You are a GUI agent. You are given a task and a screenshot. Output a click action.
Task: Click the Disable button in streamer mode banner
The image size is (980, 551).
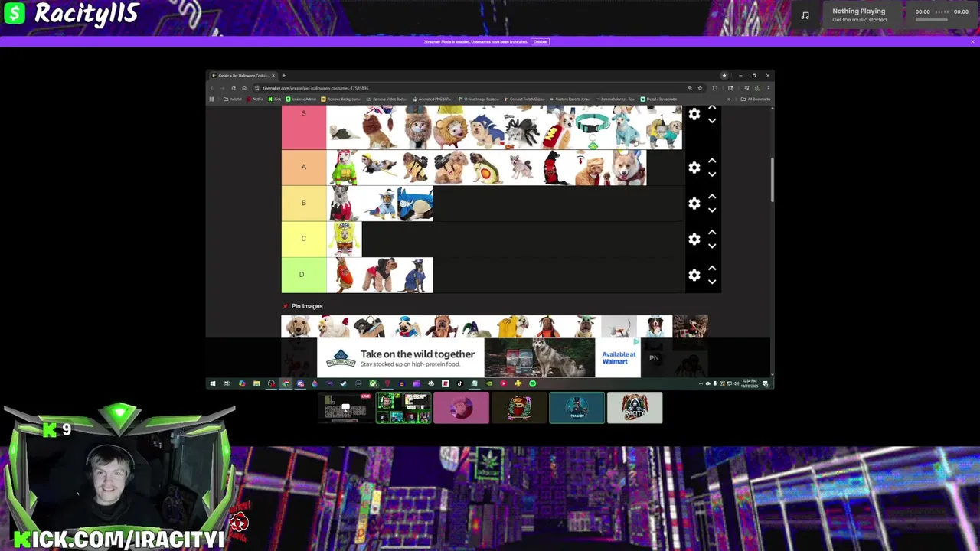pyautogui.click(x=540, y=41)
